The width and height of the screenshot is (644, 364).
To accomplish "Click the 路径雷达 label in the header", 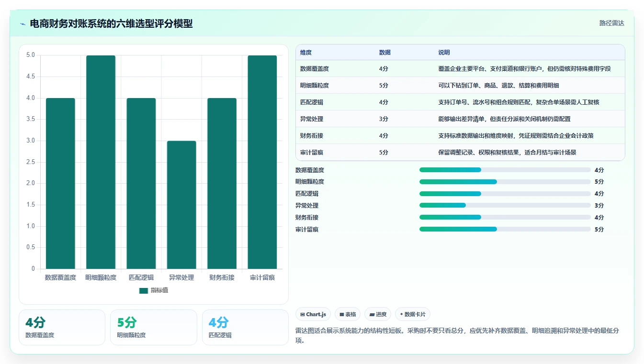I will coord(611,23).
